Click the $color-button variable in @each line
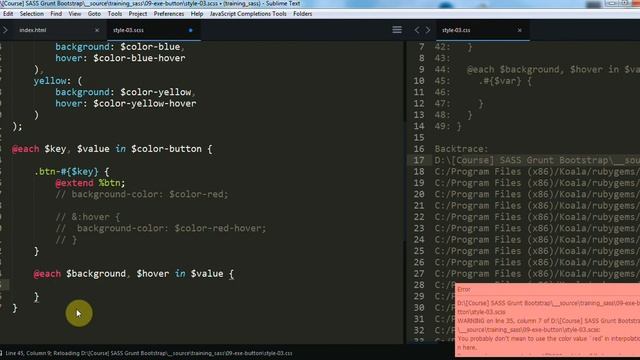Image resolution: width=640 pixels, height=360 pixels. 166,149
